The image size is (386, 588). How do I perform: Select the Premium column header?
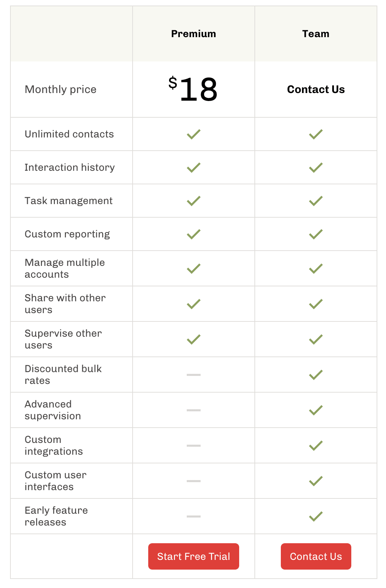[x=193, y=34]
